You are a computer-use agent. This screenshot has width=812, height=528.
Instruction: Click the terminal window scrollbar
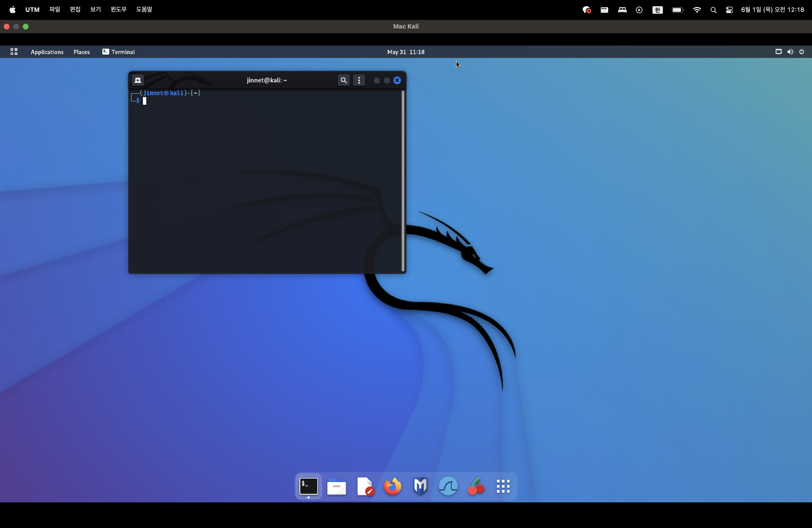pyautogui.click(x=403, y=181)
